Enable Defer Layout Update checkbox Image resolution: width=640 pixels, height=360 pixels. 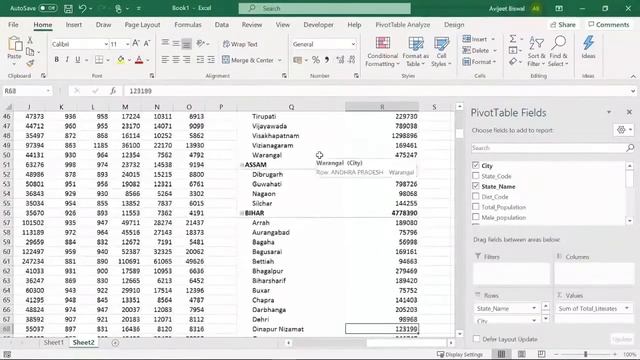(x=476, y=339)
